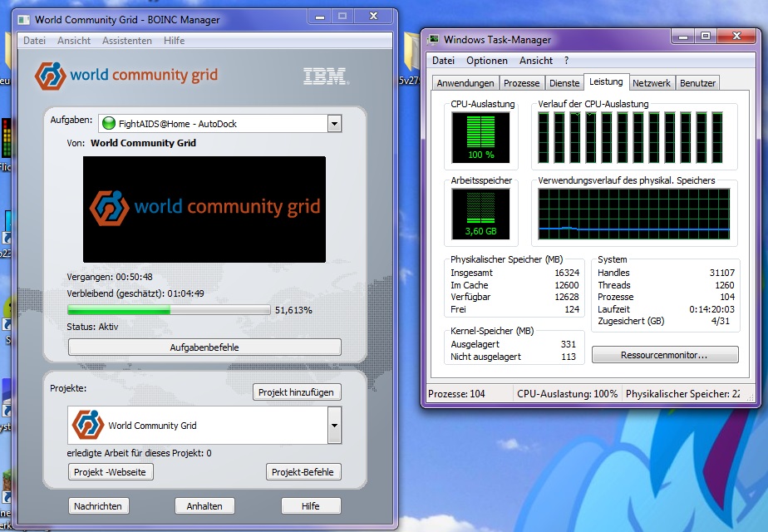Click the World Community Grid screensaver preview image
Viewport: 768px width, 532px height.
tap(204, 209)
